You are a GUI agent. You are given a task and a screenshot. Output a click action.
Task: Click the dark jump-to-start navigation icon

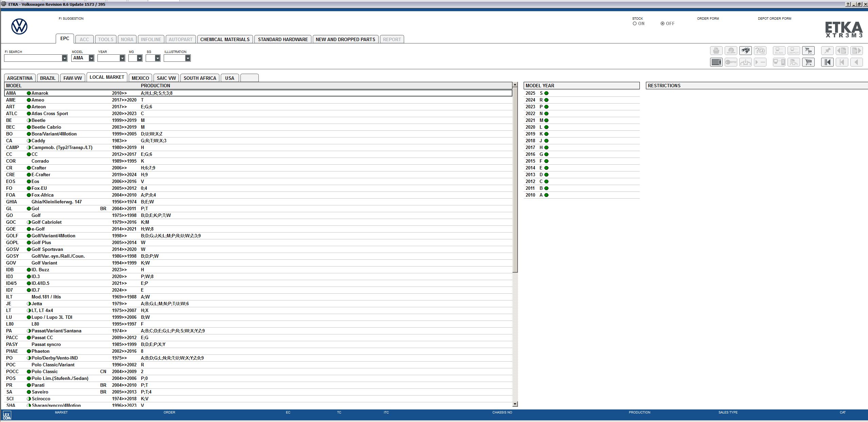pos(827,62)
